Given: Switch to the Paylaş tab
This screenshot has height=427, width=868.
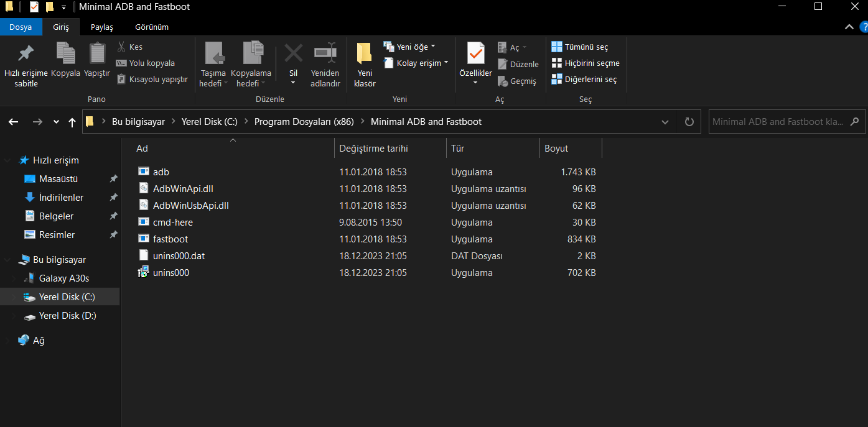Looking at the screenshot, I should tap(102, 27).
